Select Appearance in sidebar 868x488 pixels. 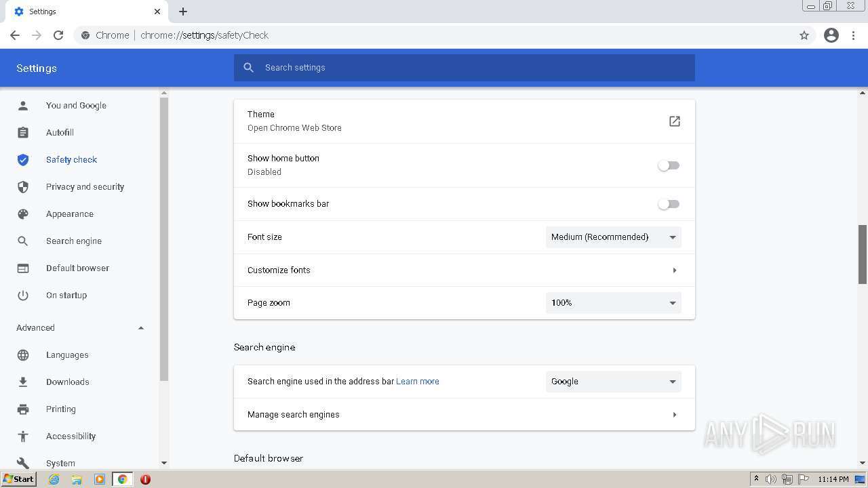pyautogui.click(x=70, y=214)
